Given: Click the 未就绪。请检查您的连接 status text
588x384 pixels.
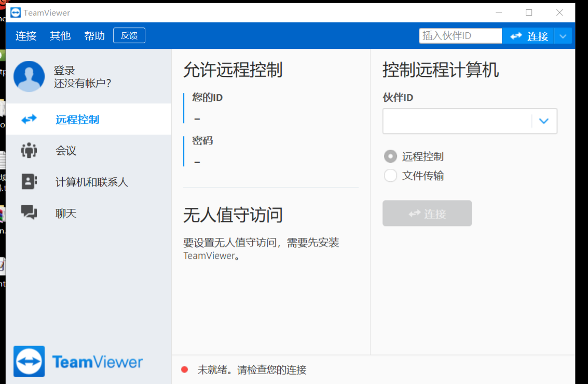Looking at the screenshot, I should coord(252,370).
